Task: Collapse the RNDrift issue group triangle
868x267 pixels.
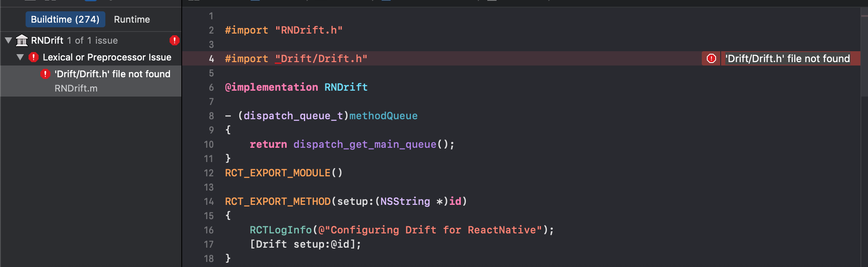Action: [8, 40]
